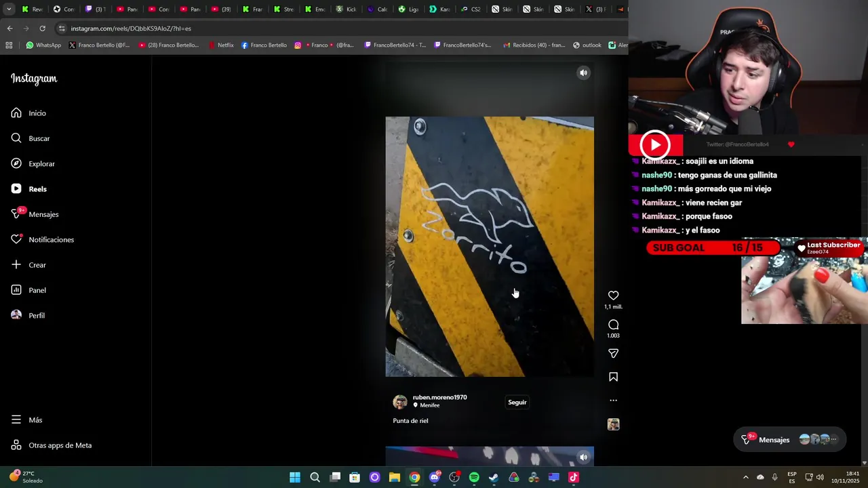This screenshot has height=488, width=868.
Task: Open ruben.moreno1970 profile link
Action: point(439,397)
